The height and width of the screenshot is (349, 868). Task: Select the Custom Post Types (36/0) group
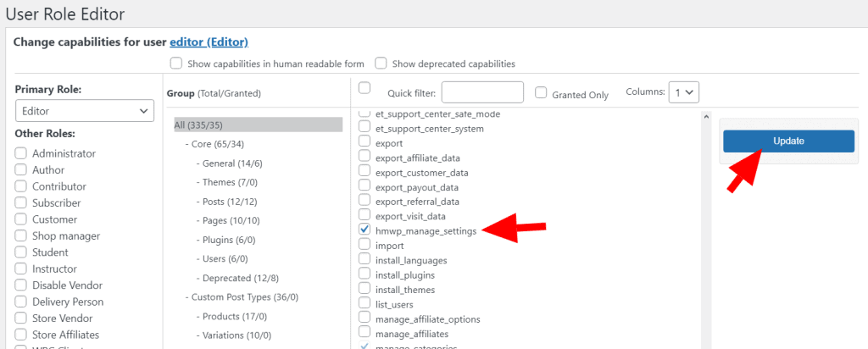click(x=242, y=297)
